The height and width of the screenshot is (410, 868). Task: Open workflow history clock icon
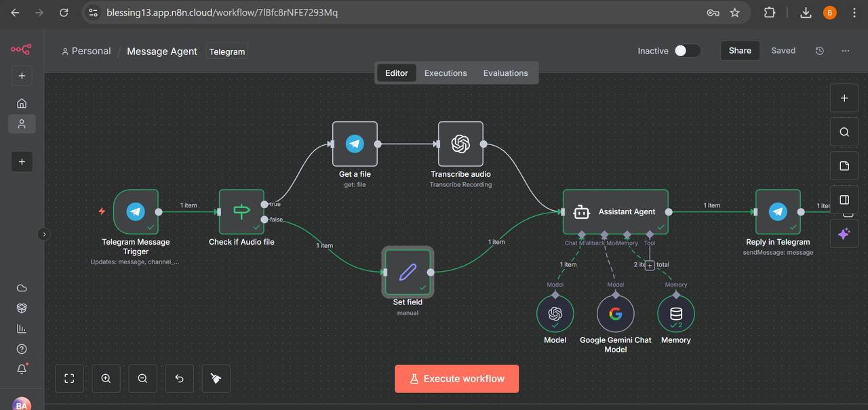click(819, 51)
